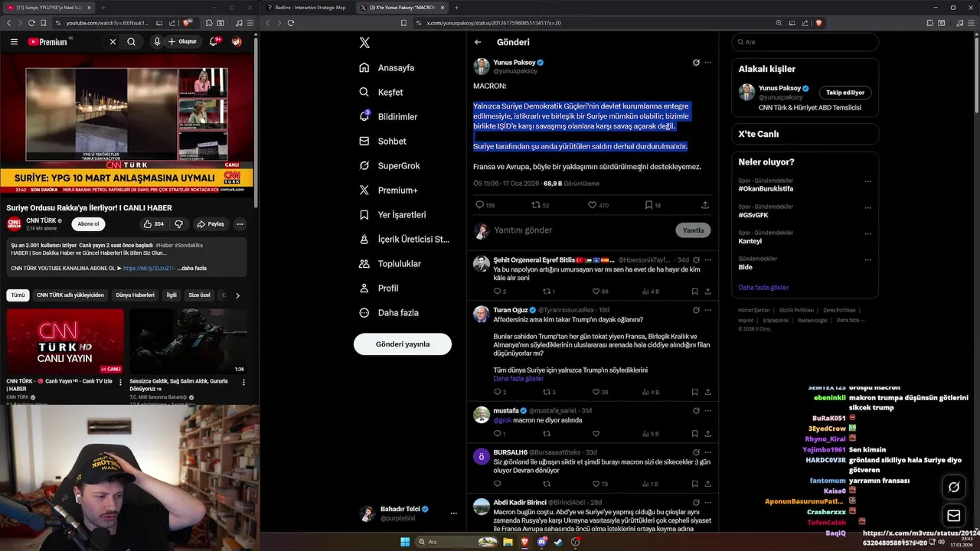
Task: Click mail icon on stream overlay
Action: coord(954,516)
